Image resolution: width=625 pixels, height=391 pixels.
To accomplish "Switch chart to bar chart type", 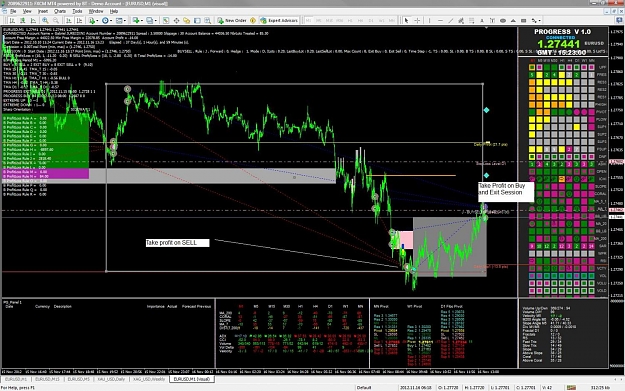I will point(12,20).
